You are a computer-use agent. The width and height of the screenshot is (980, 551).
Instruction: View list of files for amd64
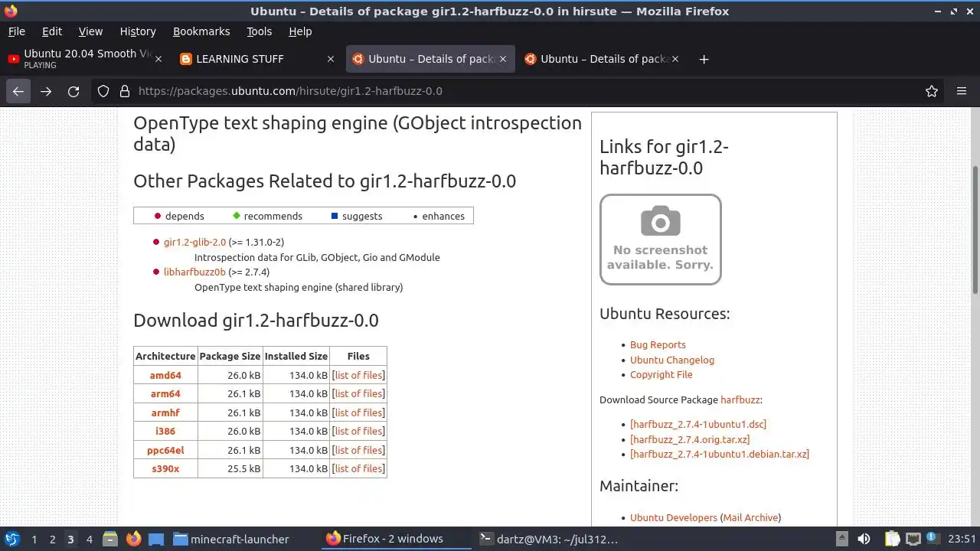[358, 375]
